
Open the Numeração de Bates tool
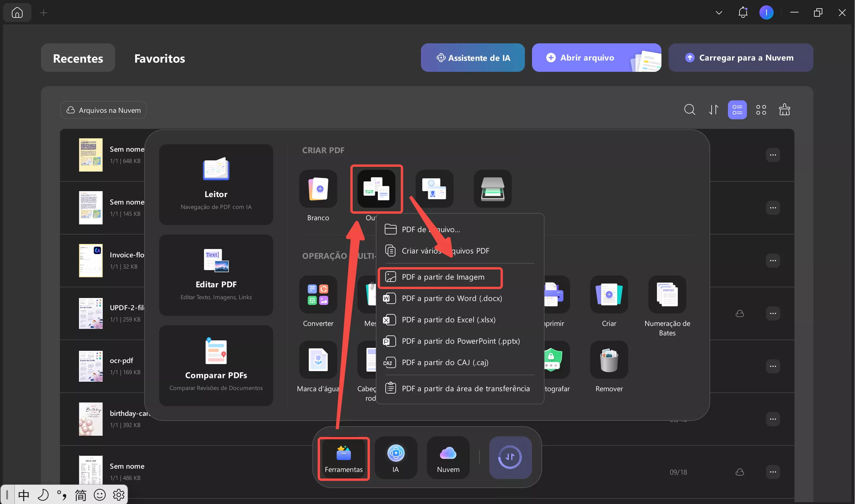pyautogui.click(x=666, y=294)
